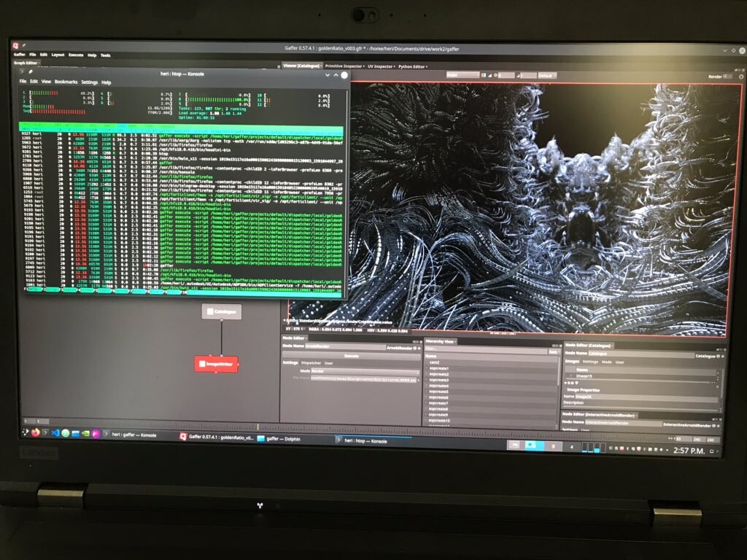747x560 pixels.
Task: Switch to the Gaffer goldenRatio taskbar entry
Action: point(217,437)
